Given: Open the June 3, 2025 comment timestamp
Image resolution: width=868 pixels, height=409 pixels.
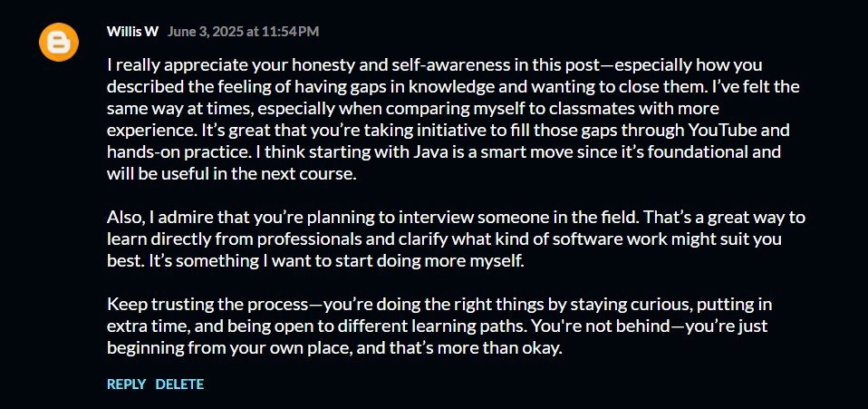Looking at the screenshot, I should click(243, 32).
